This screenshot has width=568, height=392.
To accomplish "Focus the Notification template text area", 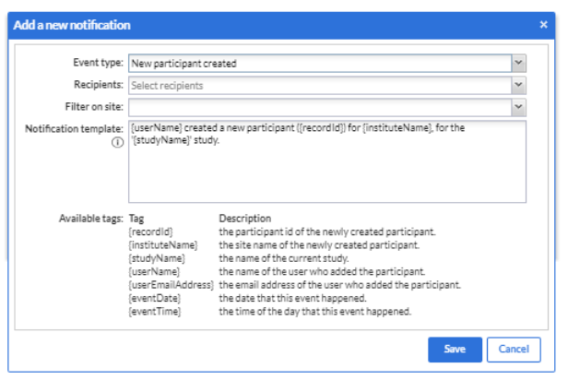I will (x=327, y=161).
